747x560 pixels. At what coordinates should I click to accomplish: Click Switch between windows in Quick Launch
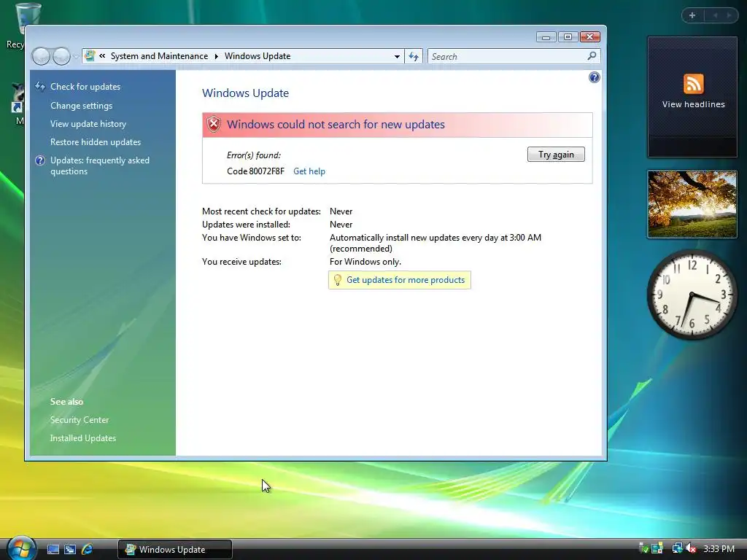[x=70, y=549]
